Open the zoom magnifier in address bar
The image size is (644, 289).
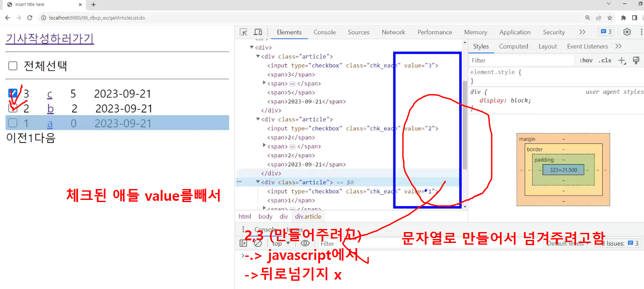click(588, 18)
